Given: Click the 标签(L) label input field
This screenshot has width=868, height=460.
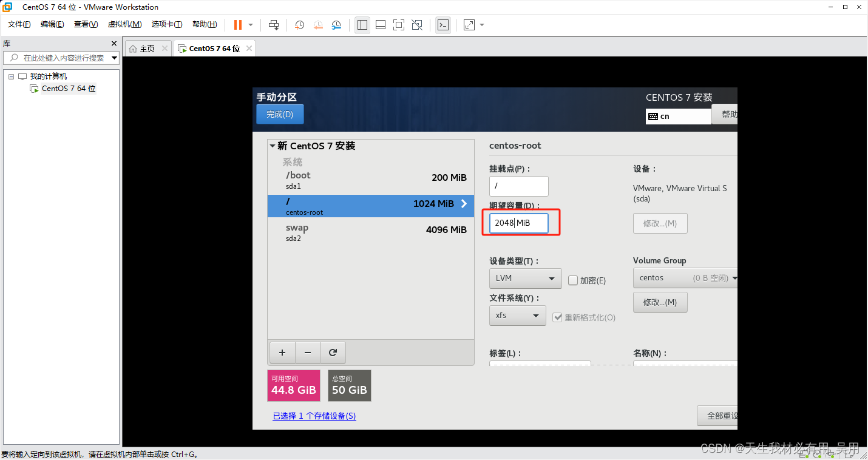Looking at the screenshot, I should [540, 364].
